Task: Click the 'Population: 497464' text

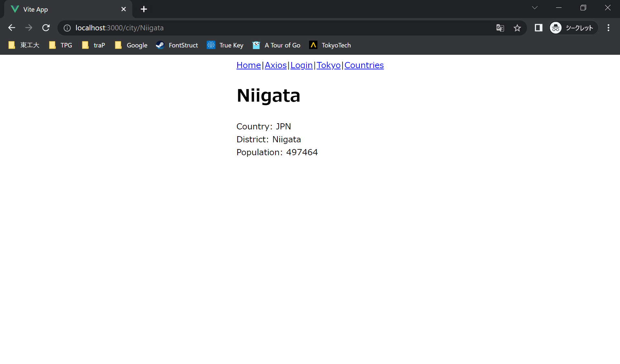Action: coord(277,152)
